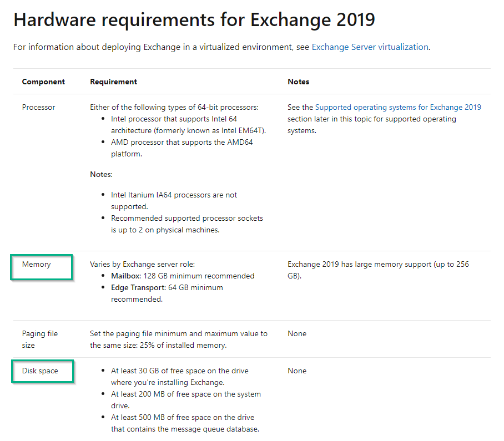The height and width of the screenshot is (441, 504).
Task: Open Supported operating systems for Exchange 2019 link
Action: point(398,107)
